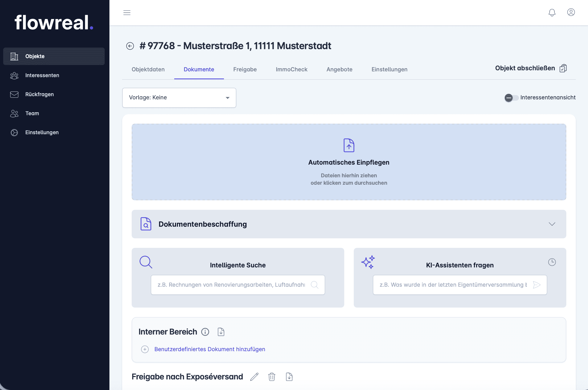Show info icon for Interner Bereich
The width and height of the screenshot is (588, 390).
click(205, 332)
